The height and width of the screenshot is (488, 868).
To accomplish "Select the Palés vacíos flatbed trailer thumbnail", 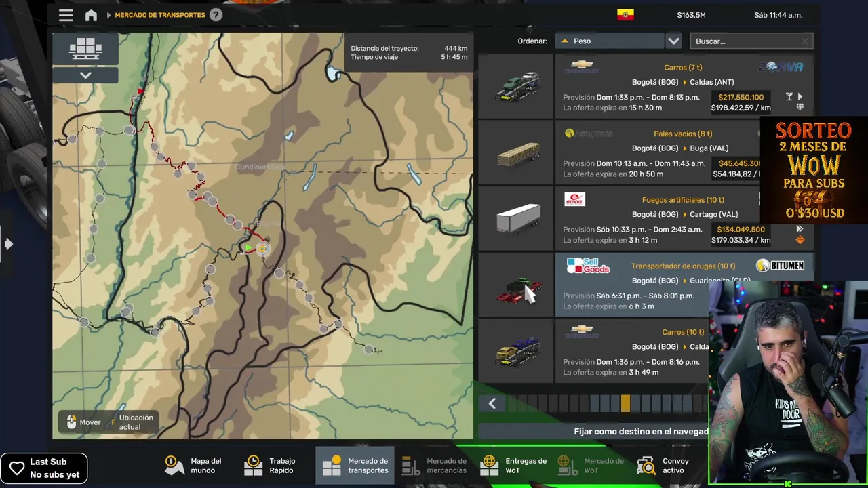I will (x=517, y=153).
